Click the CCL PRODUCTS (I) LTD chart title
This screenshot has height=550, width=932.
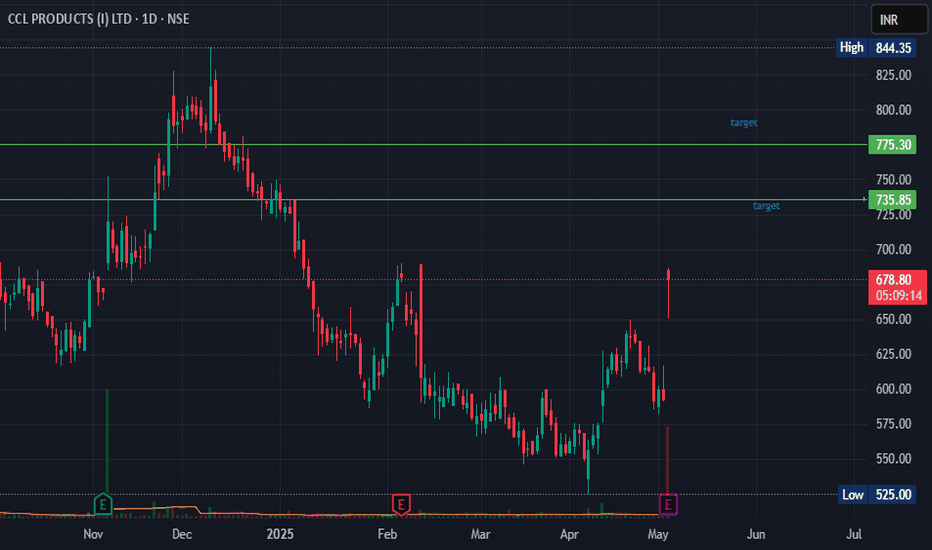[x=99, y=19]
